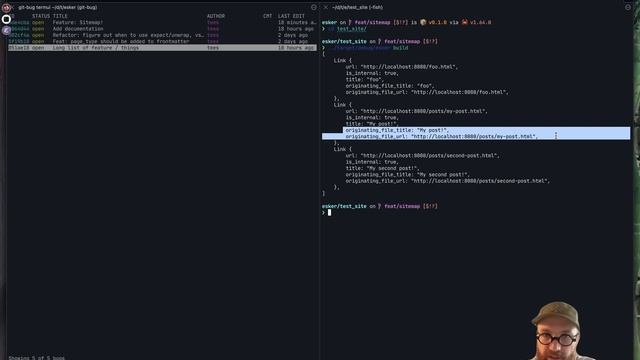Open the circle pane-options icon in git-bug pane

pos(313,7)
